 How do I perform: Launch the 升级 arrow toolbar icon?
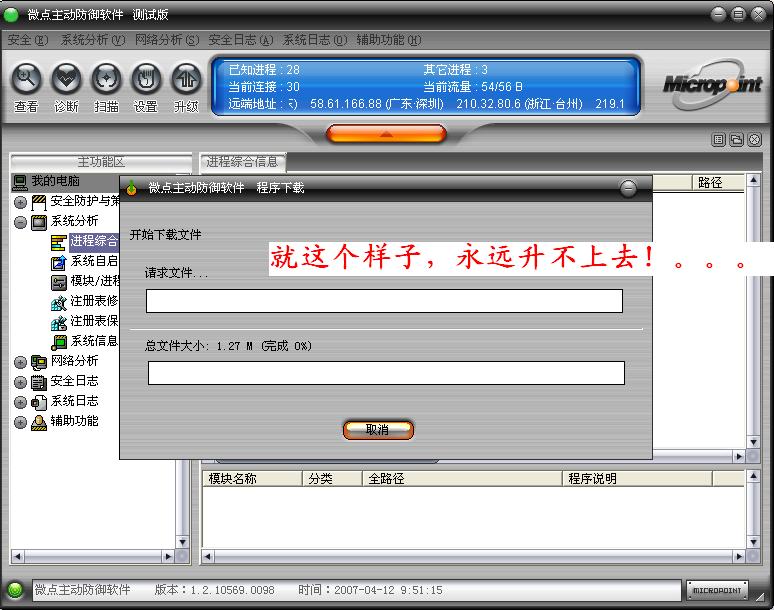(x=186, y=79)
